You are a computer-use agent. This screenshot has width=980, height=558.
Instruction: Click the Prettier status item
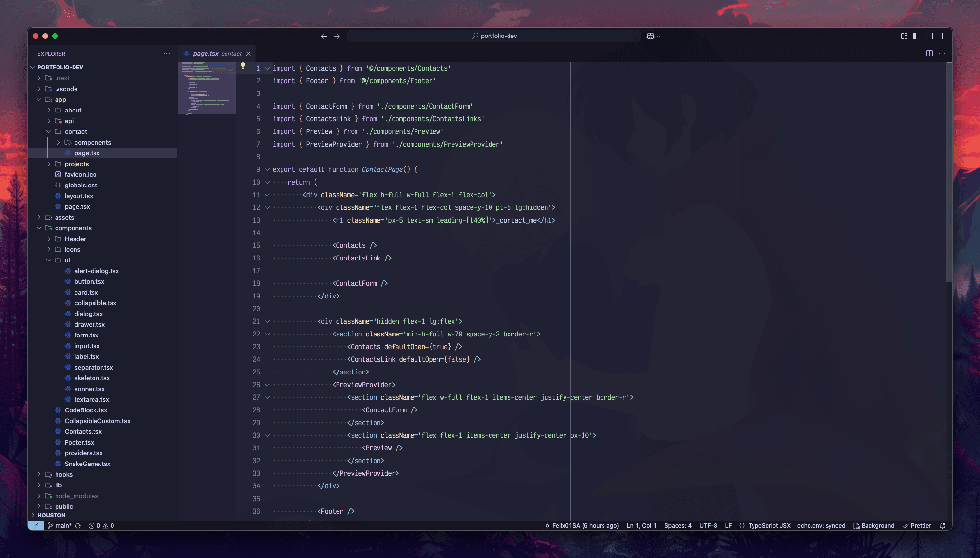click(917, 526)
